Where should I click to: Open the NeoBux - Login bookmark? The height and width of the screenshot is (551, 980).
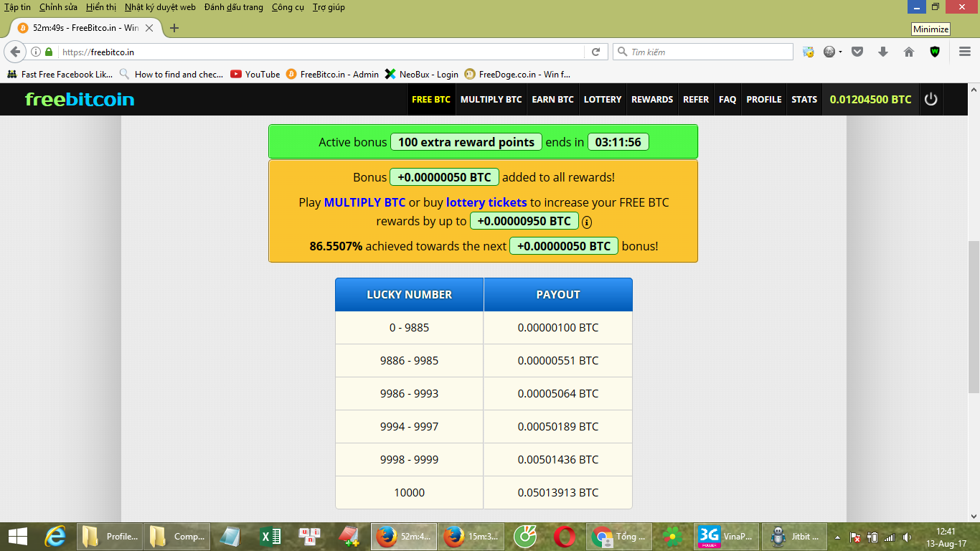click(422, 74)
